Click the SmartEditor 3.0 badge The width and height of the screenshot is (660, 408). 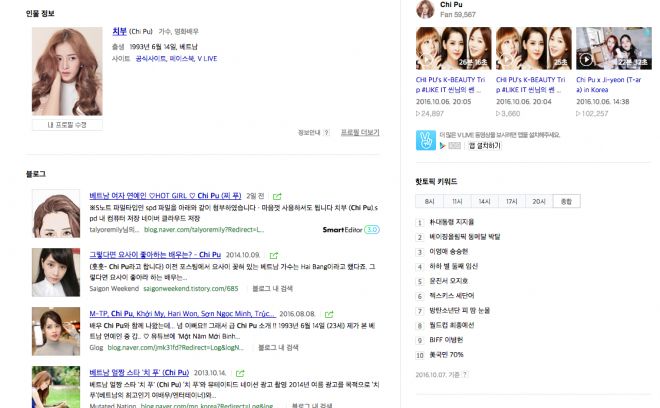tap(350, 229)
